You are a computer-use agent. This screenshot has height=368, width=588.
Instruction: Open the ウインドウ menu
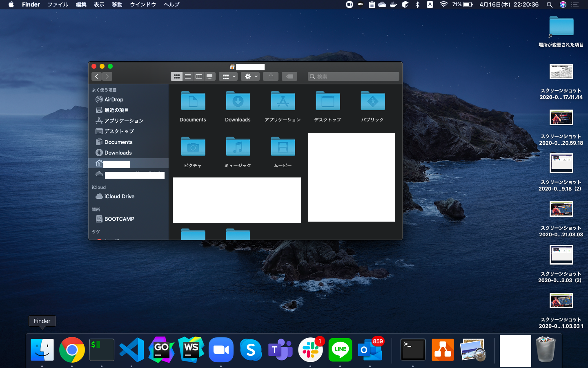(x=143, y=4)
